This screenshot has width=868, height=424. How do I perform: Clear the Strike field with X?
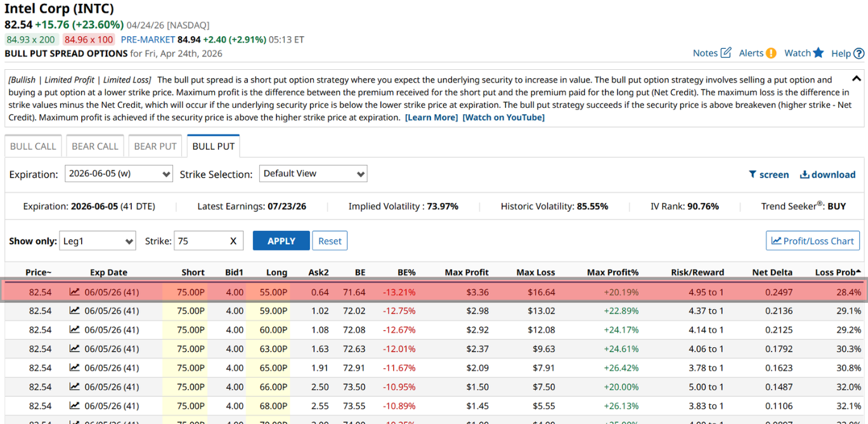(x=233, y=241)
